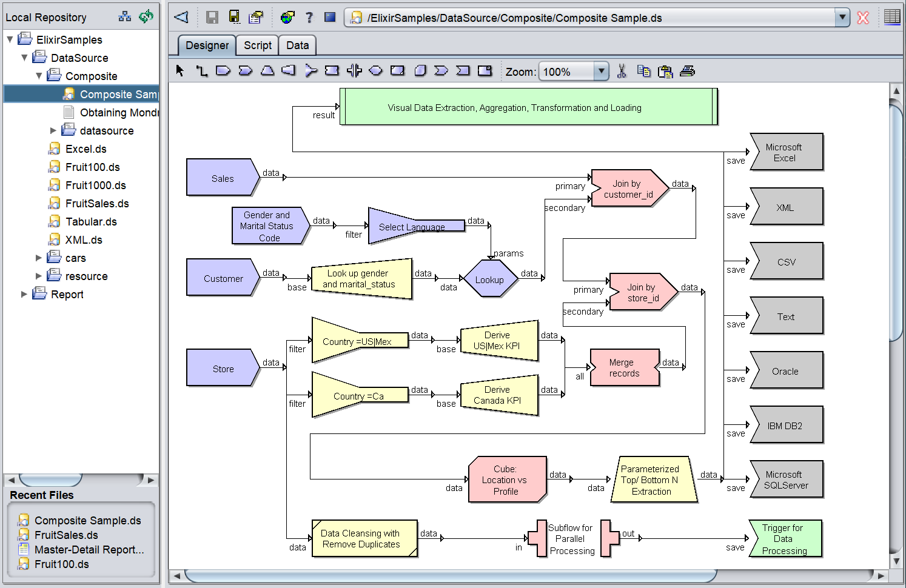The width and height of the screenshot is (906, 588).
Task: Click the refresh repository icon
Action: [146, 16]
